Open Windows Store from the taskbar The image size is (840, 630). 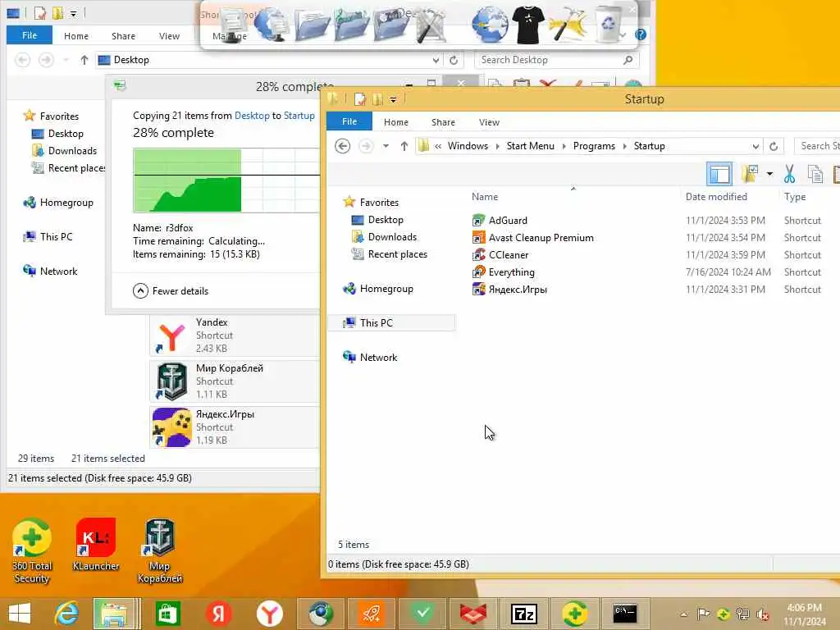tap(167, 614)
